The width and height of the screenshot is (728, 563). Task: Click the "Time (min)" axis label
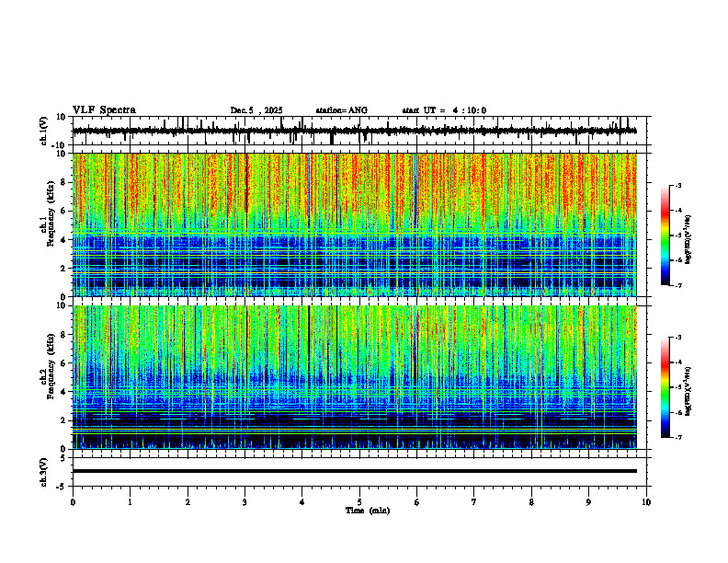pyautogui.click(x=368, y=511)
